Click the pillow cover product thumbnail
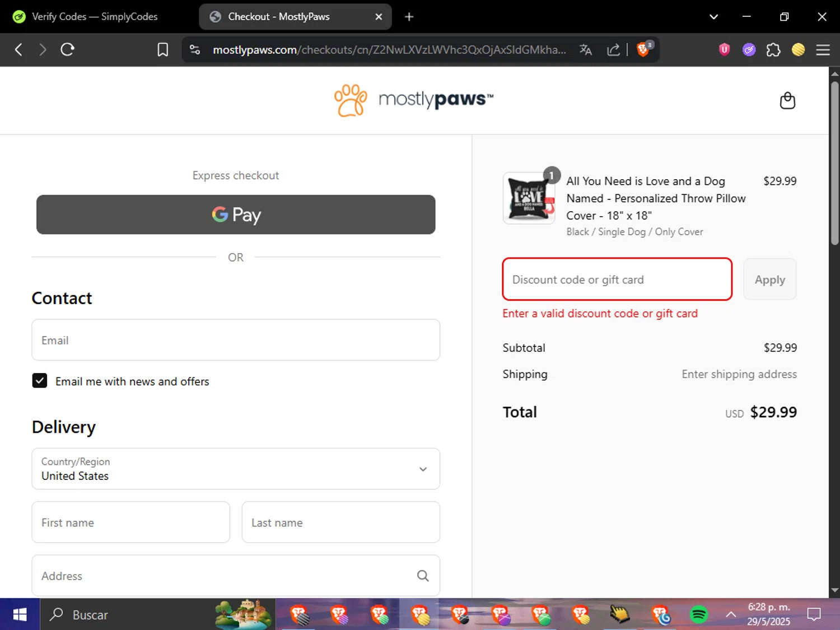Image resolution: width=840 pixels, height=630 pixels. pyautogui.click(x=529, y=198)
